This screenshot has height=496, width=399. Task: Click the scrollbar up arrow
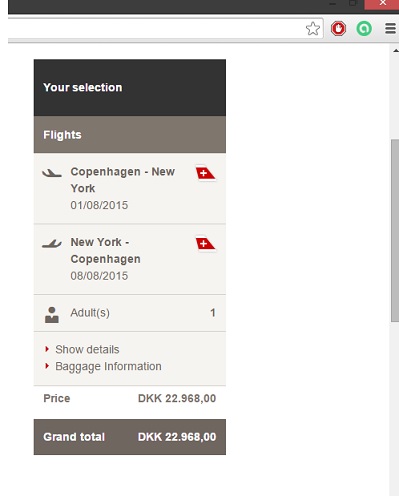click(x=395, y=51)
